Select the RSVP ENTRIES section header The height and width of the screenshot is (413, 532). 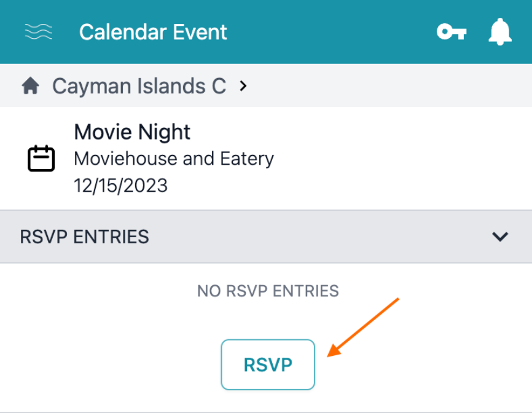click(x=84, y=237)
